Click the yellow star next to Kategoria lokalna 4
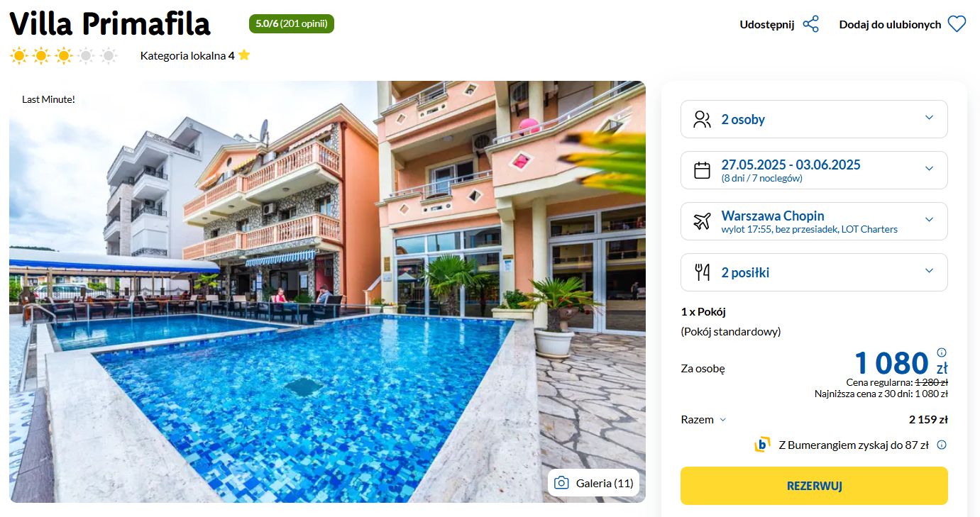Viewport: 980px width, 517px height. click(244, 55)
